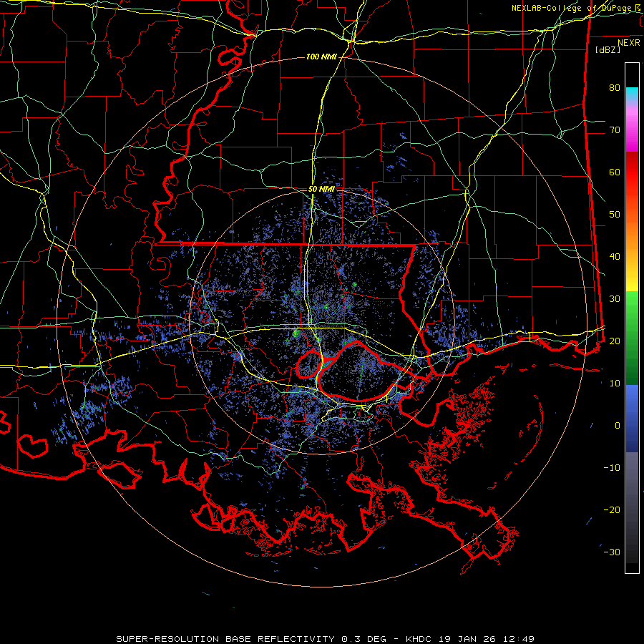Click the 40 dBZ scale value
Viewport: 644px width, 644px height.
[615, 257]
